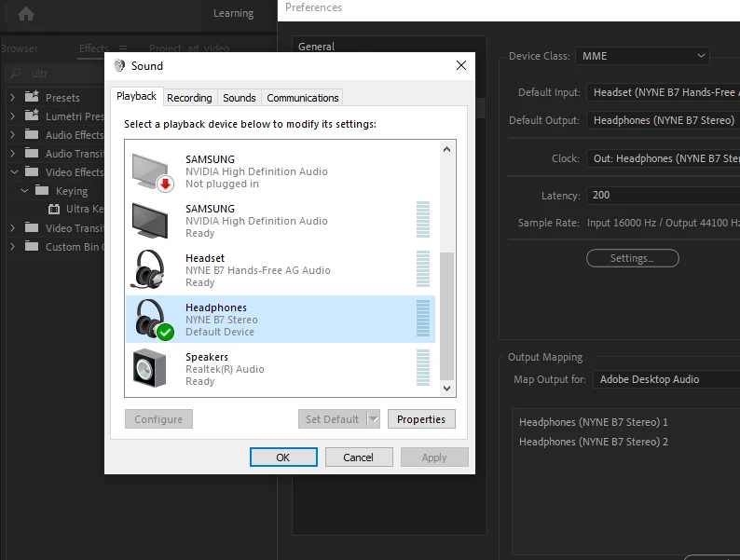Open the Set Default dropdown arrow
Viewport: 740px width, 560px height.
pyautogui.click(x=374, y=419)
